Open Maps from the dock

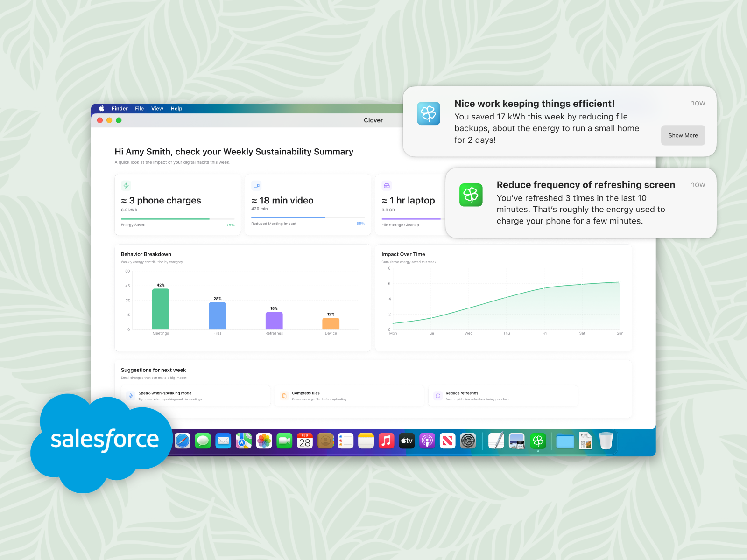pyautogui.click(x=244, y=441)
